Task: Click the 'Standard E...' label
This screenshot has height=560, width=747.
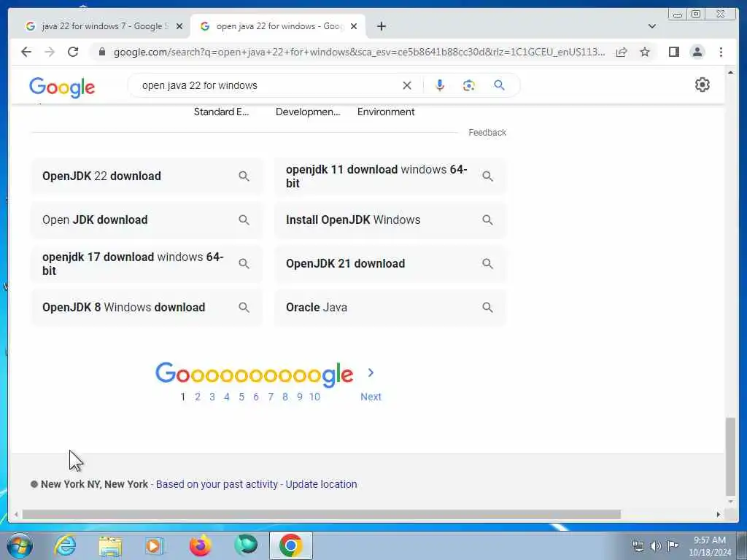Action: (221, 112)
